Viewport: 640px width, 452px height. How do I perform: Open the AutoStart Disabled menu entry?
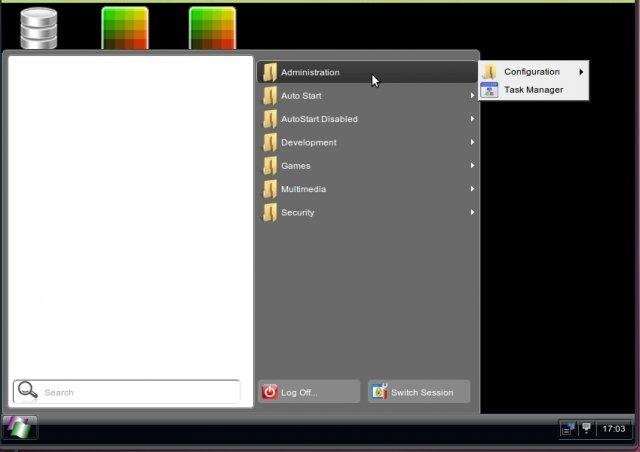(x=318, y=119)
